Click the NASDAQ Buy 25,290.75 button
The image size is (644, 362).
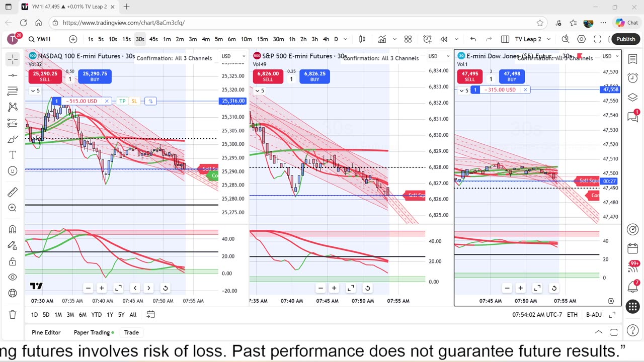[95, 76]
